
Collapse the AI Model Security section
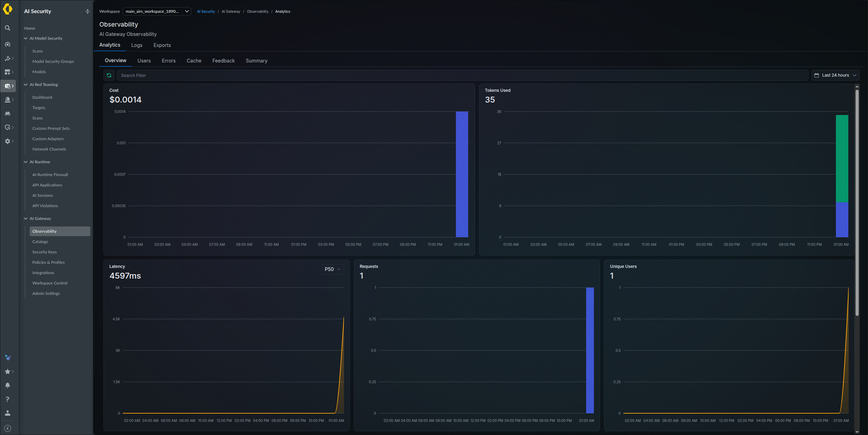pos(26,38)
